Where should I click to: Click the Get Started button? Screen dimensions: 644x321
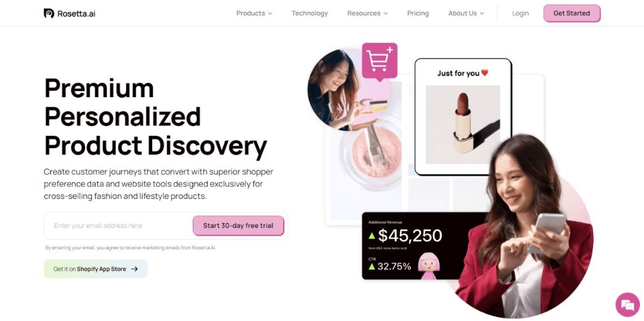572,13
